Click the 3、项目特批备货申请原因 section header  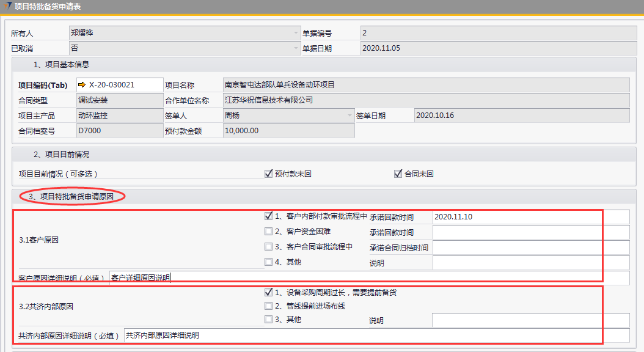click(x=72, y=197)
